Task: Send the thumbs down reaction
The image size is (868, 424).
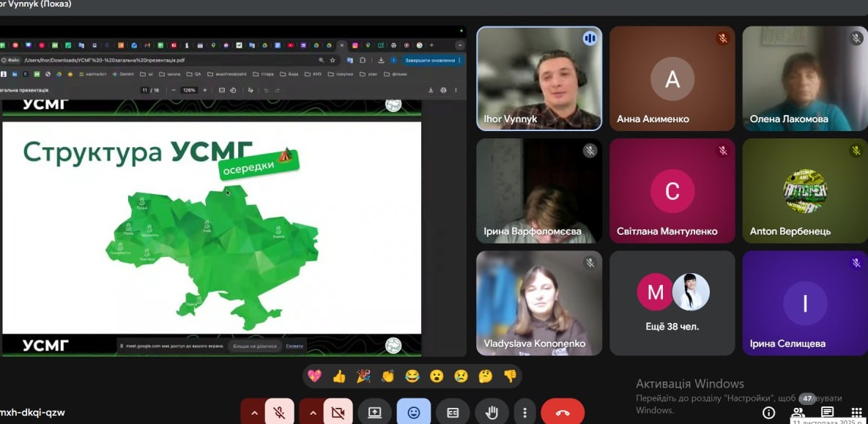Action: coord(510,376)
